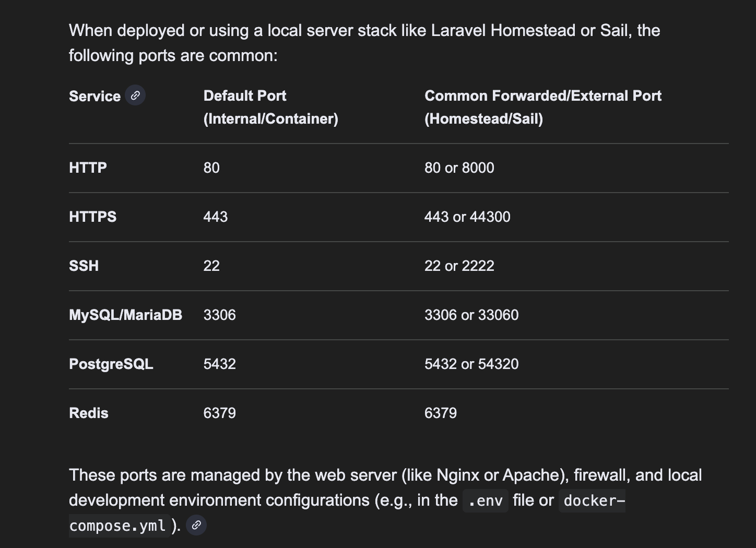Click the "5432 or 54320" cell
The image size is (756, 548).
click(x=471, y=364)
